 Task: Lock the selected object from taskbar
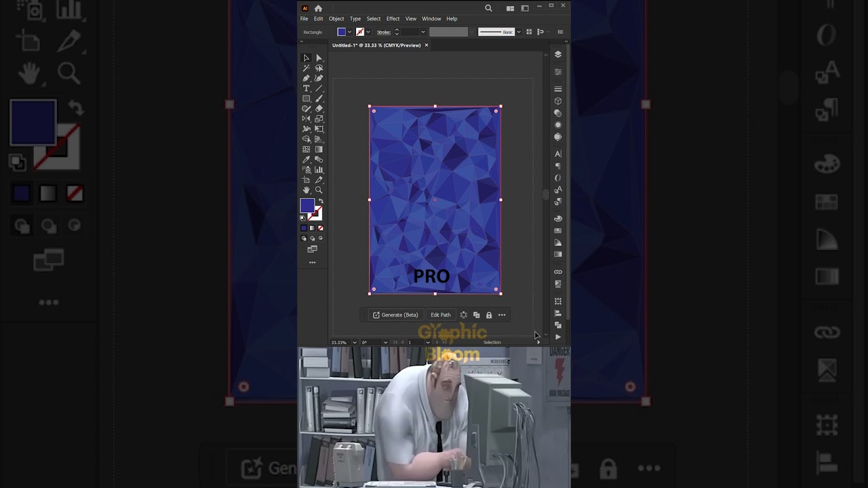pyautogui.click(x=489, y=315)
